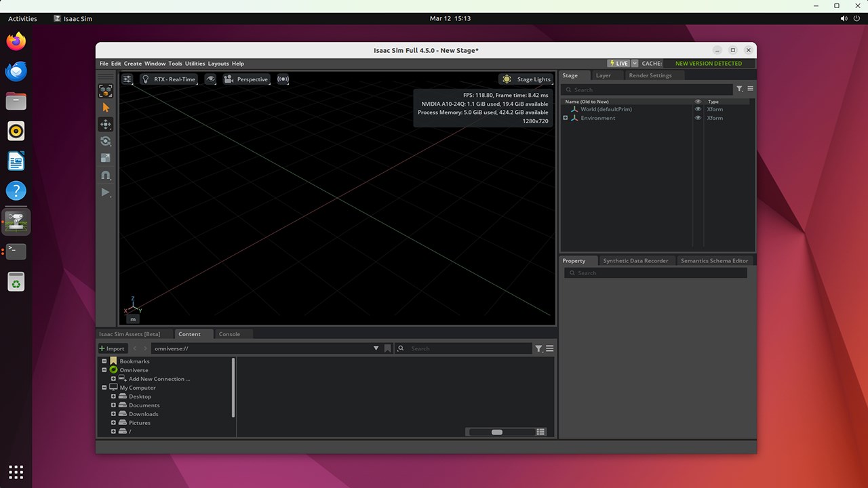Click the NEW VERSION DETECTED notice

pos(709,64)
